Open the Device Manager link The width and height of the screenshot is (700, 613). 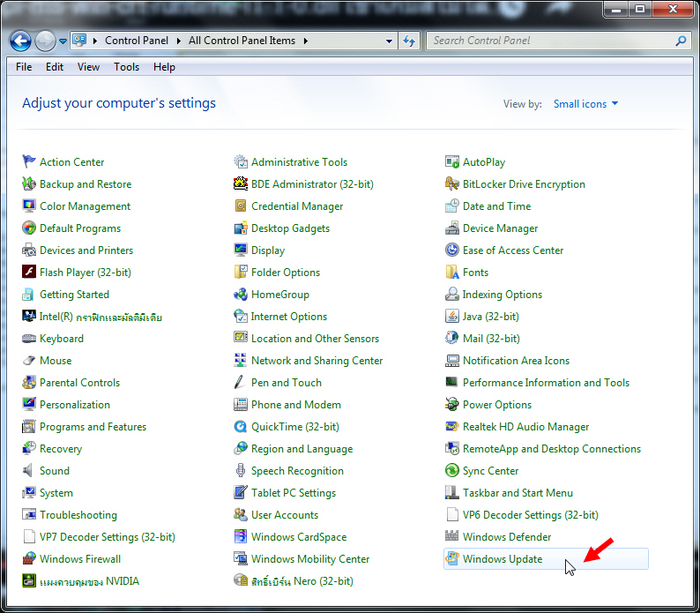[501, 228]
